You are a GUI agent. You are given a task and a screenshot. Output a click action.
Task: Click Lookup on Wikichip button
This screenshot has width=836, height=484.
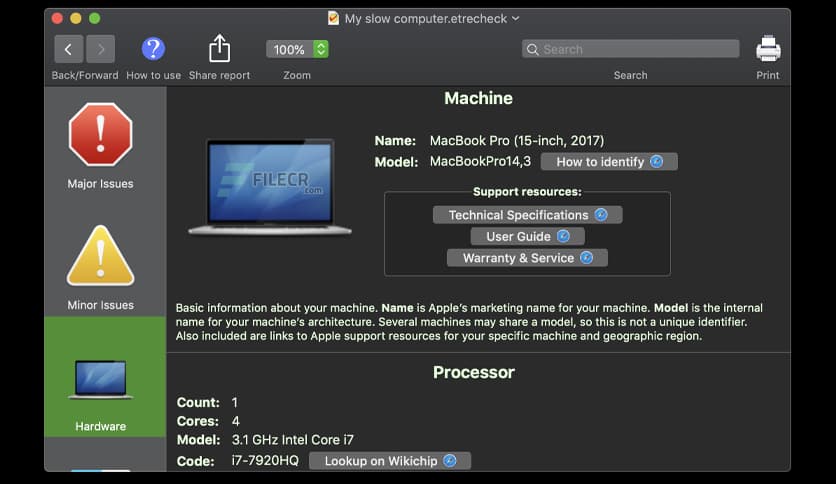pos(390,461)
